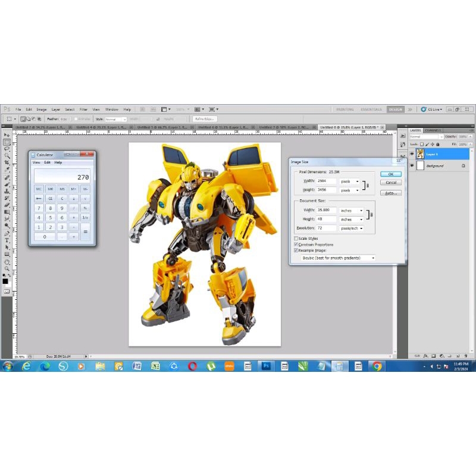Enable the Scale Styles checkbox

(x=296, y=238)
